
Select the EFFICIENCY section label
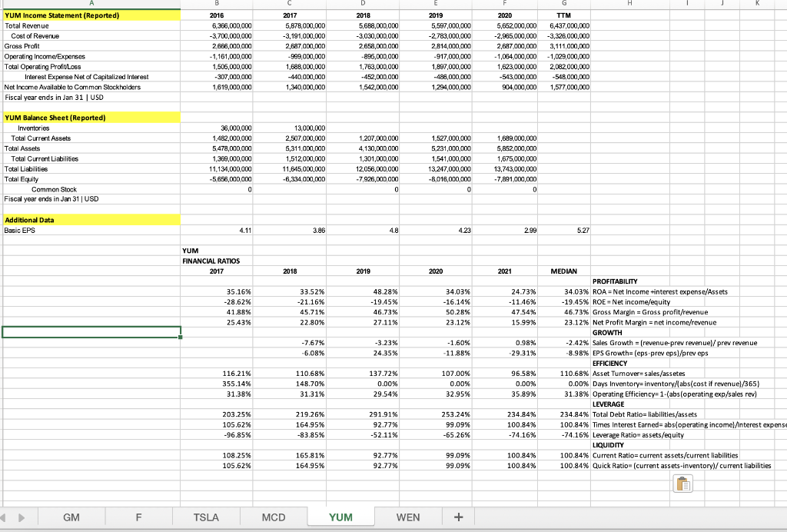609,364
